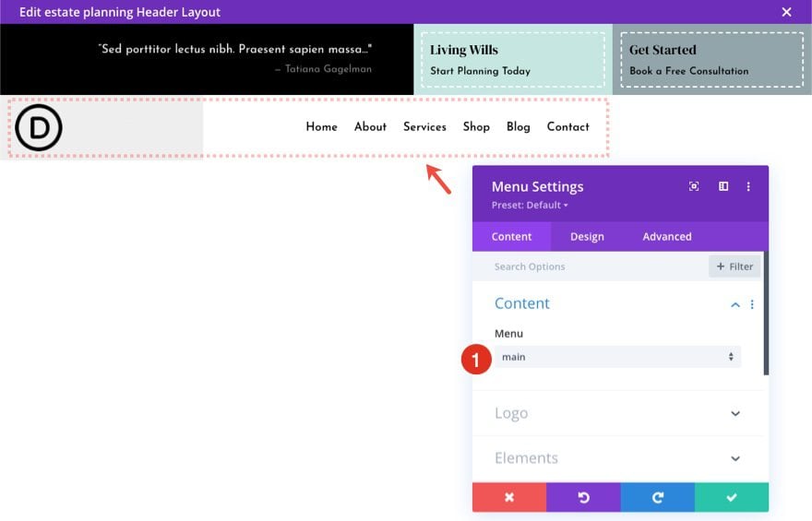The width and height of the screenshot is (812, 521).
Task: Click the purple undo arrow button
Action: click(583, 497)
